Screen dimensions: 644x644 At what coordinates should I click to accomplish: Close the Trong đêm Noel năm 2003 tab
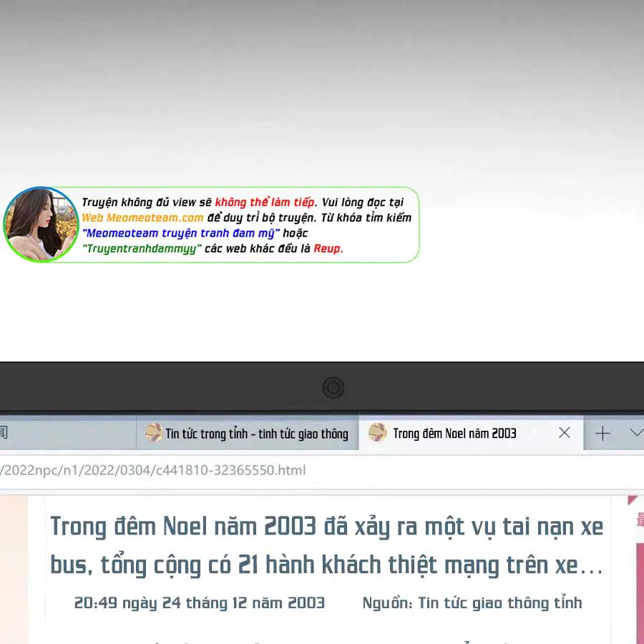564,433
